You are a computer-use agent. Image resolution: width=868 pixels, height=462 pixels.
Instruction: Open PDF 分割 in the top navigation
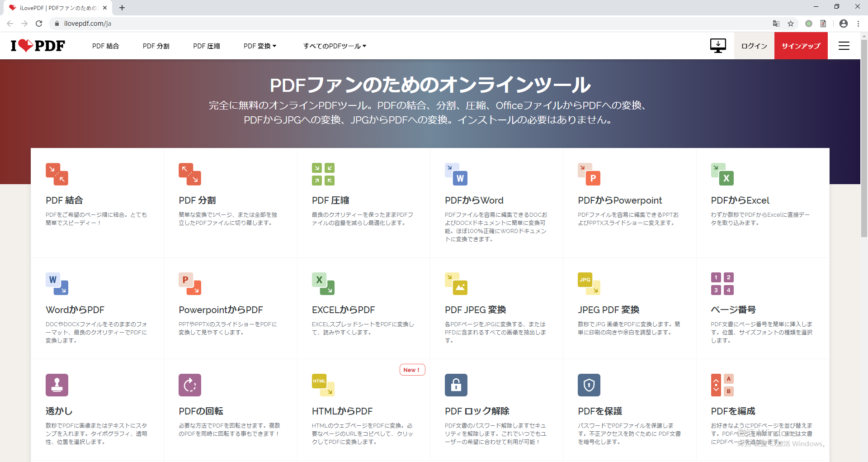click(156, 46)
